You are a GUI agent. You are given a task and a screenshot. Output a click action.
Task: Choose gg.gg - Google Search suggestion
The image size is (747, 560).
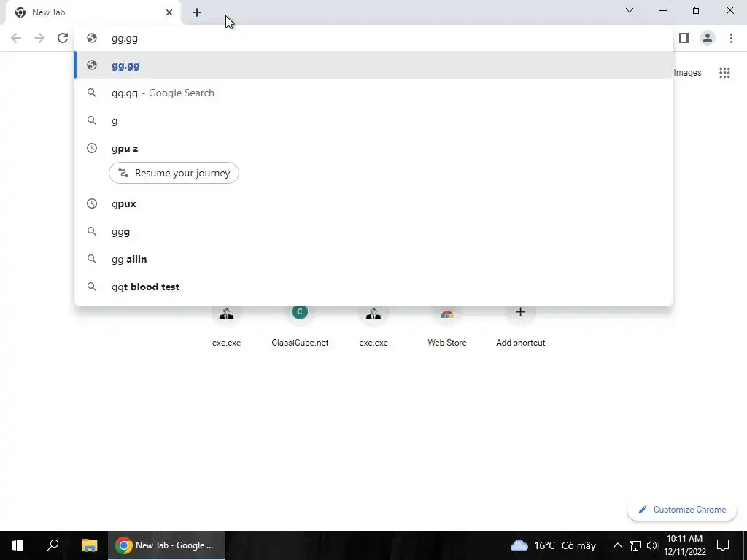coord(373,93)
